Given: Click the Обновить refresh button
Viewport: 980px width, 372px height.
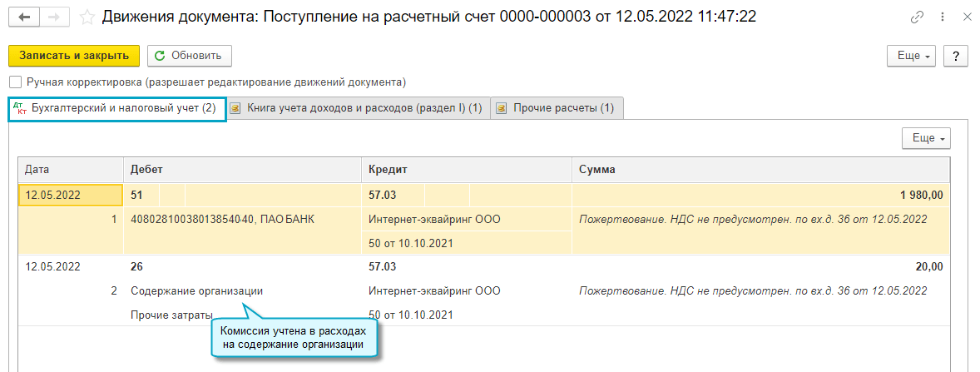Looking at the screenshot, I should tap(189, 56).
